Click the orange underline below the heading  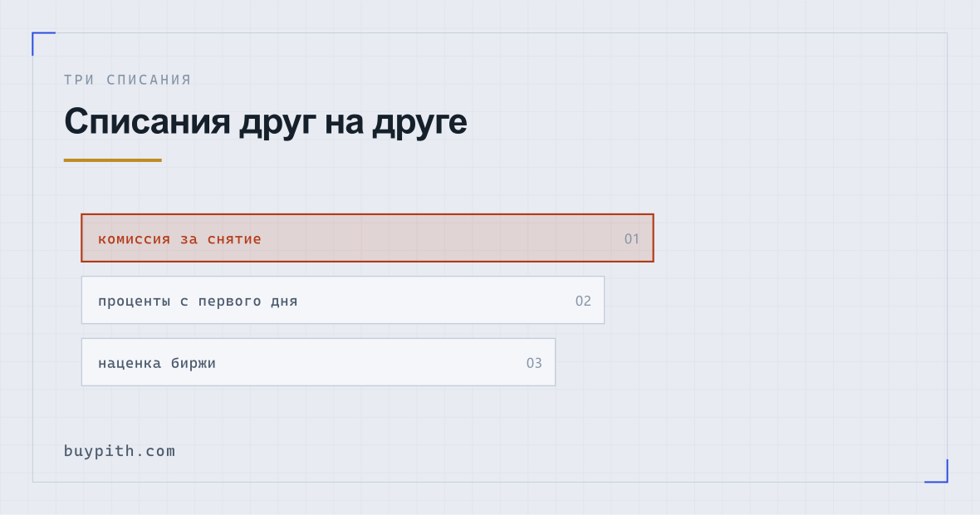(112, 160)
